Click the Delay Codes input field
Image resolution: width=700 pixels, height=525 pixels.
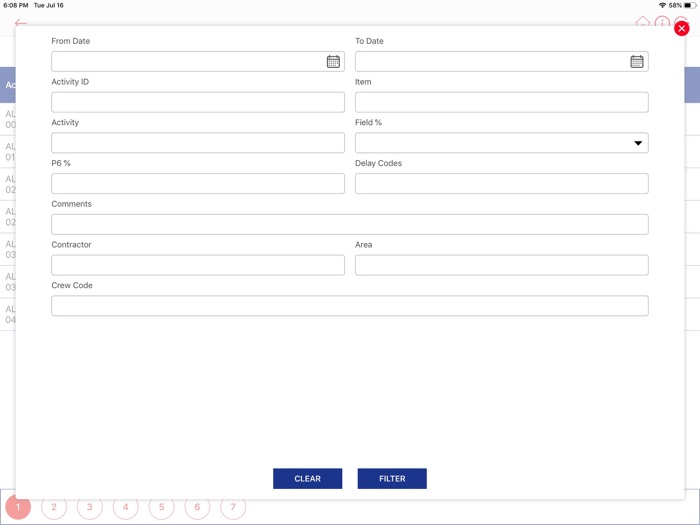click(x=501, y=183)
